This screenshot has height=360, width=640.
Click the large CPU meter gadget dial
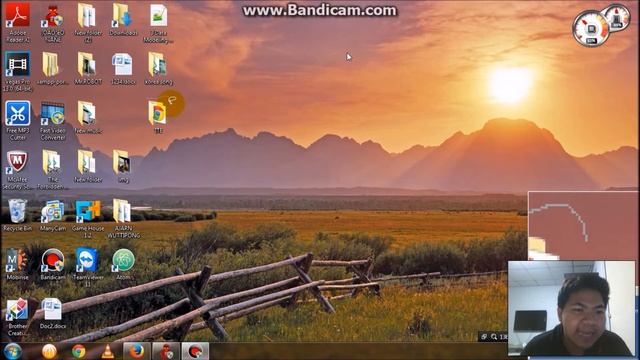point(590,29)
